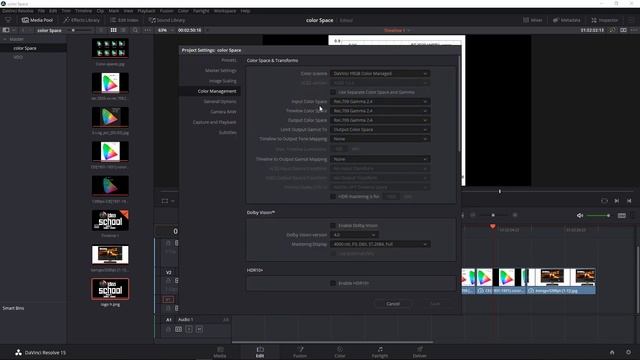Open Limit Output Gamut To dropdown

[380, 130]
